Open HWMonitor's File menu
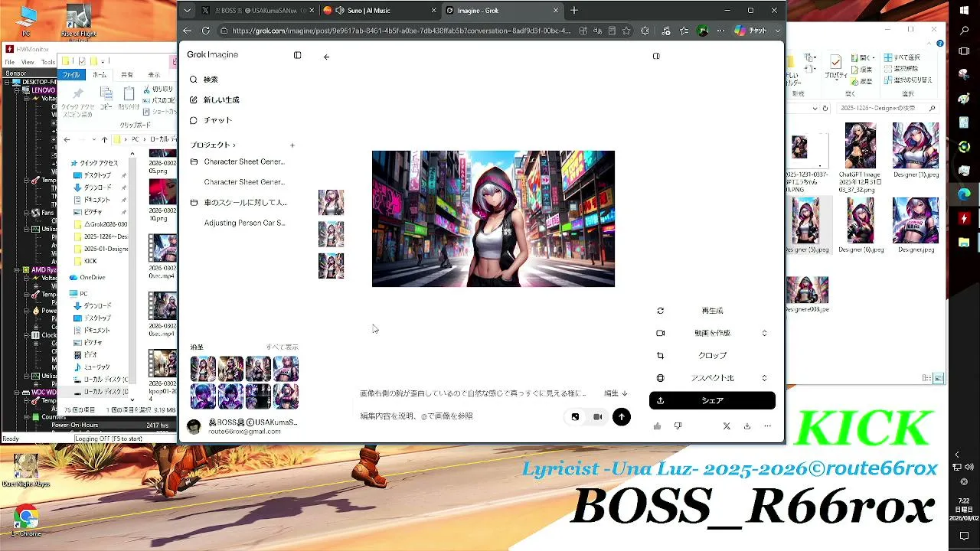 pyautogui.click(x=10, y=62)
